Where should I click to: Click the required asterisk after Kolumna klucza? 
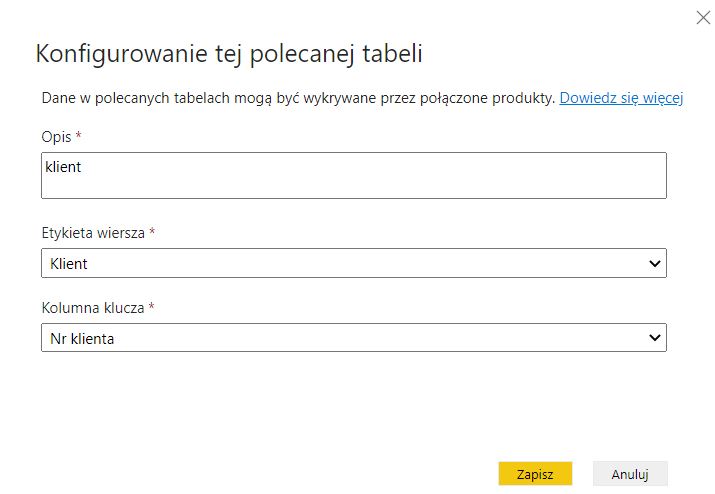click(151, 307)
